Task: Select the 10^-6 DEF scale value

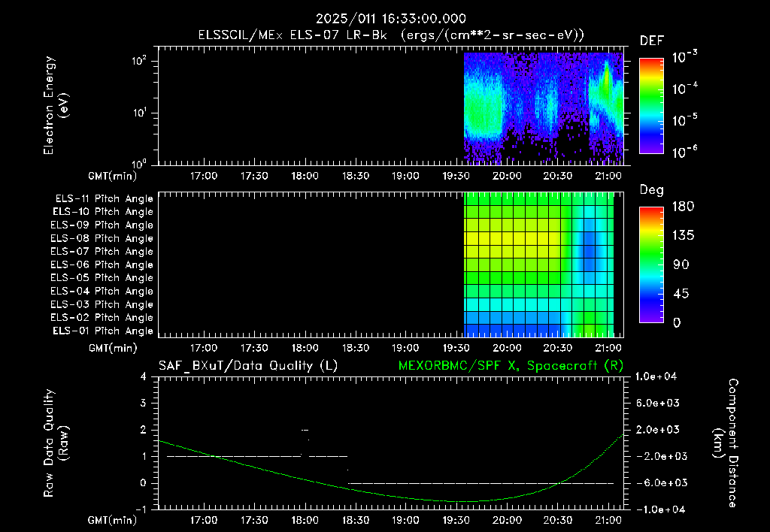Action: (684, 152)
